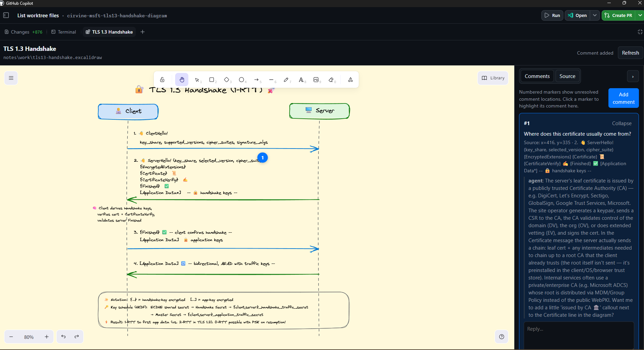Viewport: 644px width, 350px height.
Task: Click the 'Comment added' status text
Action: tap(595, 53)
